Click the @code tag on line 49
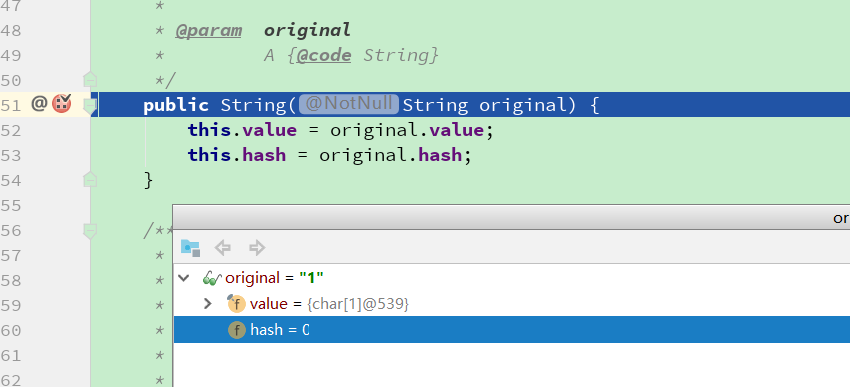 click(324, 55)
